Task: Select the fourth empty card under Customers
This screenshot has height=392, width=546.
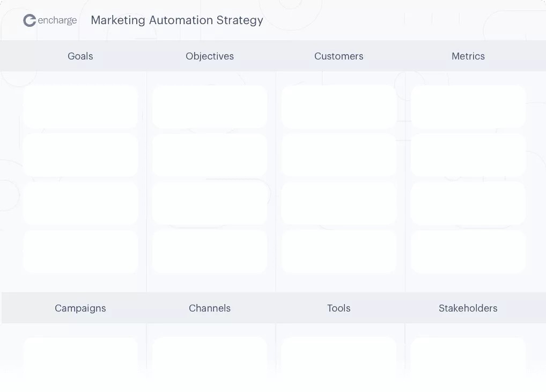Action: coord(339,252)
